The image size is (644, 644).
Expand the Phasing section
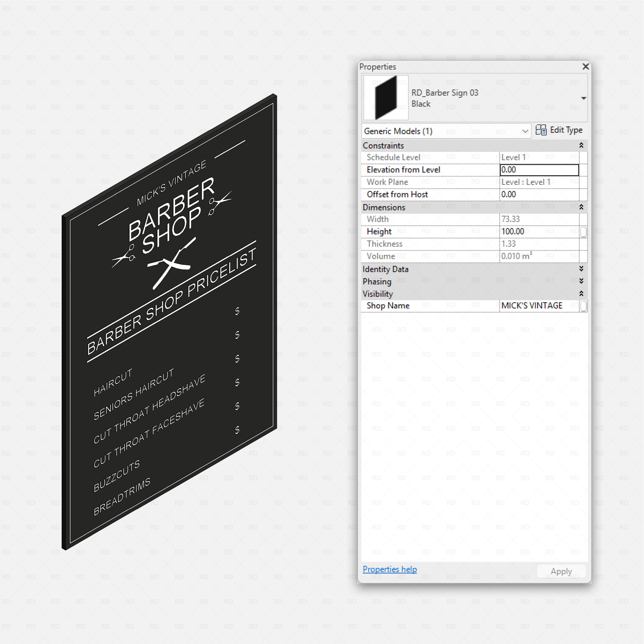pyautogui.click(x=582, y=281)
